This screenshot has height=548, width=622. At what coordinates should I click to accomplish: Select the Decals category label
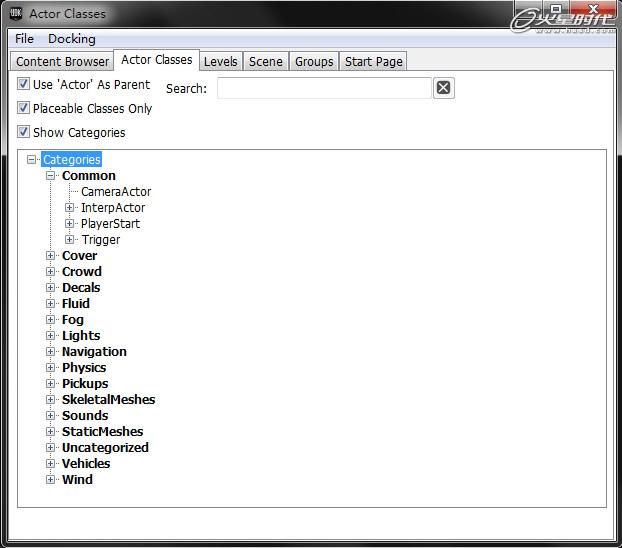[81, 287]
